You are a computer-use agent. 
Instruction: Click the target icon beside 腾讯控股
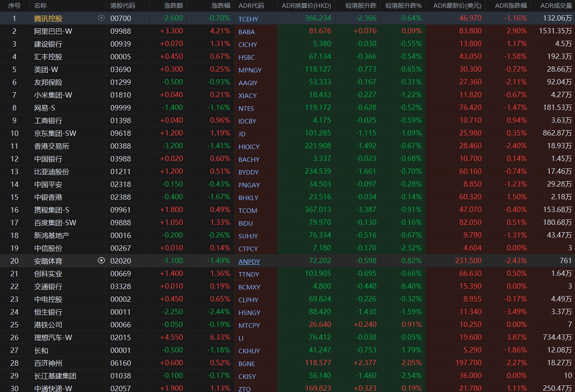pyautogui.click(x=101, y=18)
